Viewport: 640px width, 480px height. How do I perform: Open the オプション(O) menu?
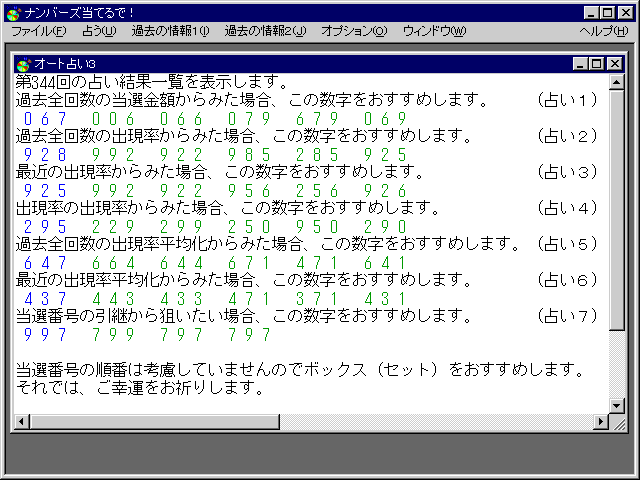354,31
